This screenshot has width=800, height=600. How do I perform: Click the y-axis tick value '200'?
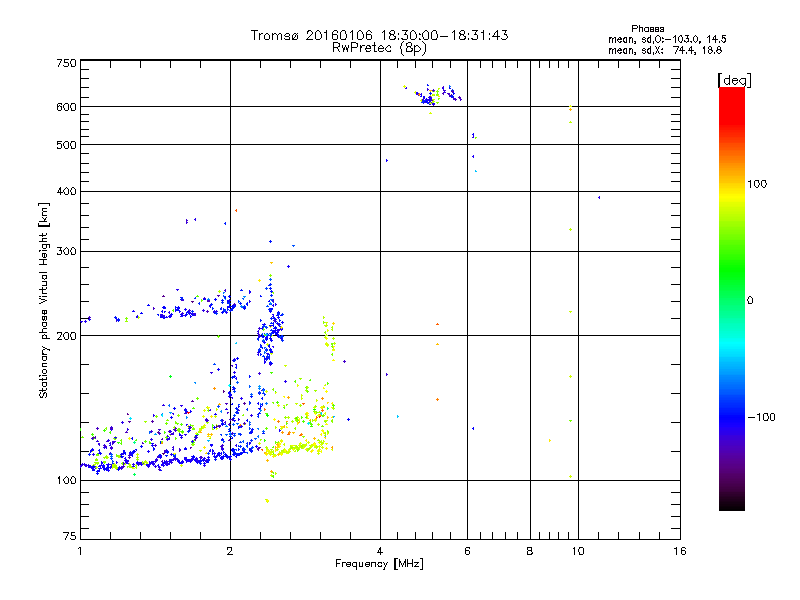pos(66,336)
